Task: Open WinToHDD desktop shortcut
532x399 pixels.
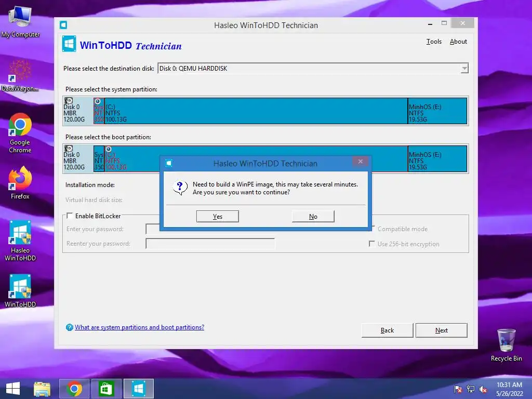Action: pyautogui.click(x=20, y=291)
